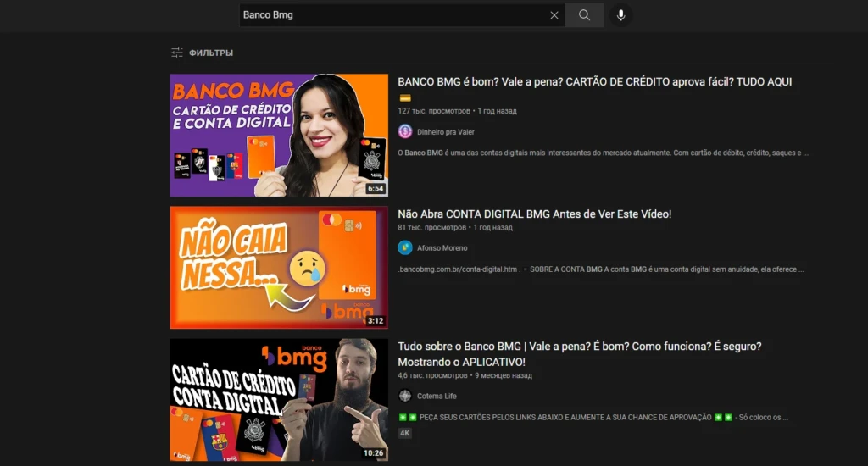This screenshot has height=466, width=868.
Task: Click the 4K badge on Cotema Life video
Action: 404,433
